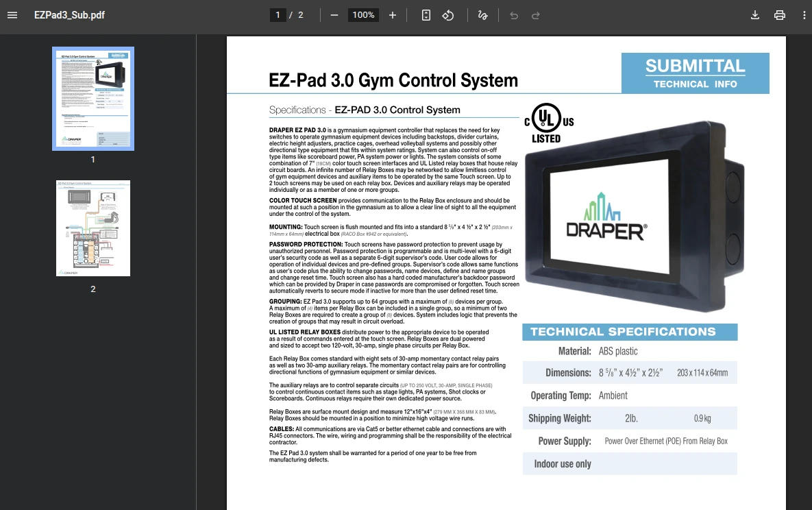Screen dimensions: 812x510
Task: Download the PDF file
Action: tap(755, 15)
